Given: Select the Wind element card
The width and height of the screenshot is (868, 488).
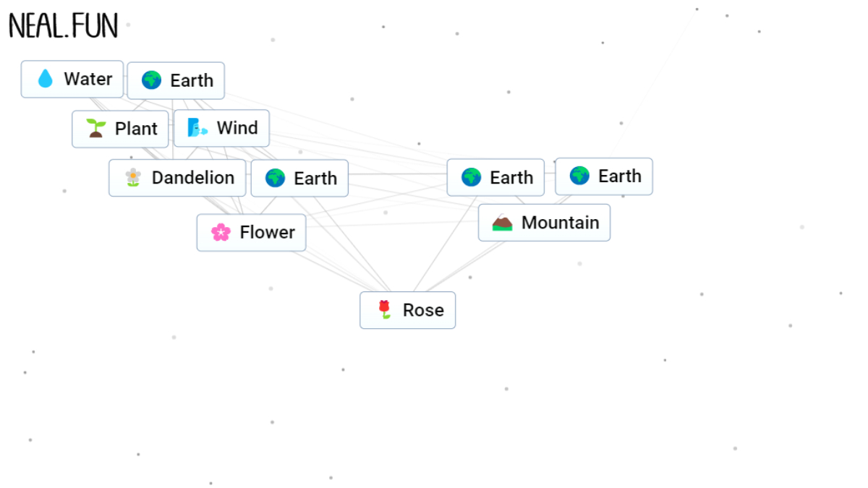Looking at the screenshot, I should (221, 128).
